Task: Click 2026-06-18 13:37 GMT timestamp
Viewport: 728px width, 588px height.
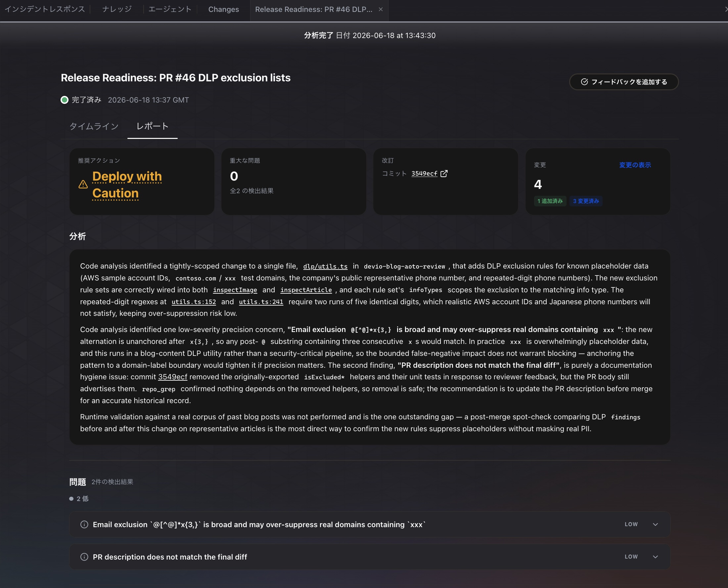Action: click(148, 100)
